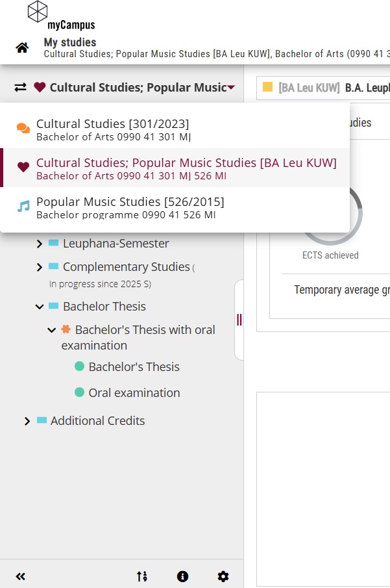Screen dimensions: 390x588
Task: Collapse Bachelor's Thesis with oral examination
Action: click(52, 330)
